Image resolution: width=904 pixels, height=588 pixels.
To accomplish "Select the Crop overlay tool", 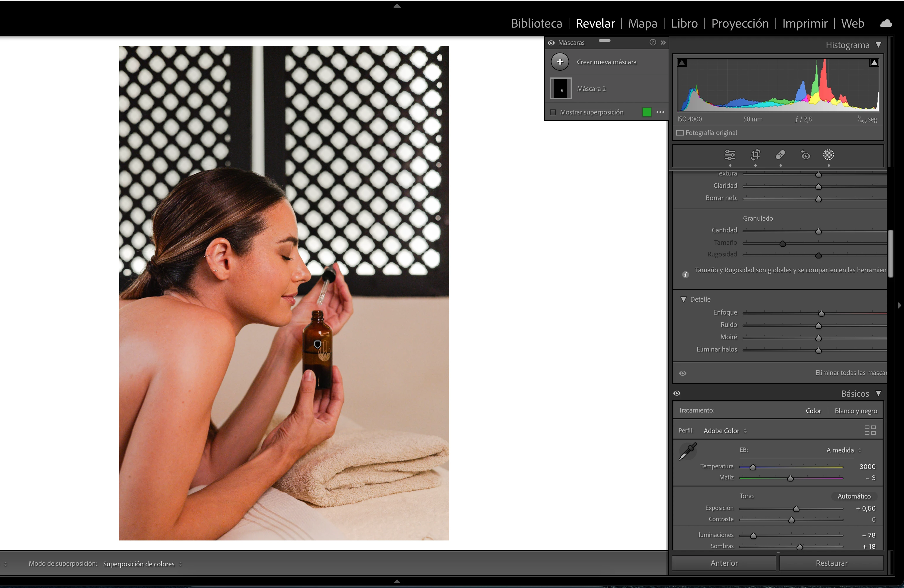I will click(x=755, y=155).
